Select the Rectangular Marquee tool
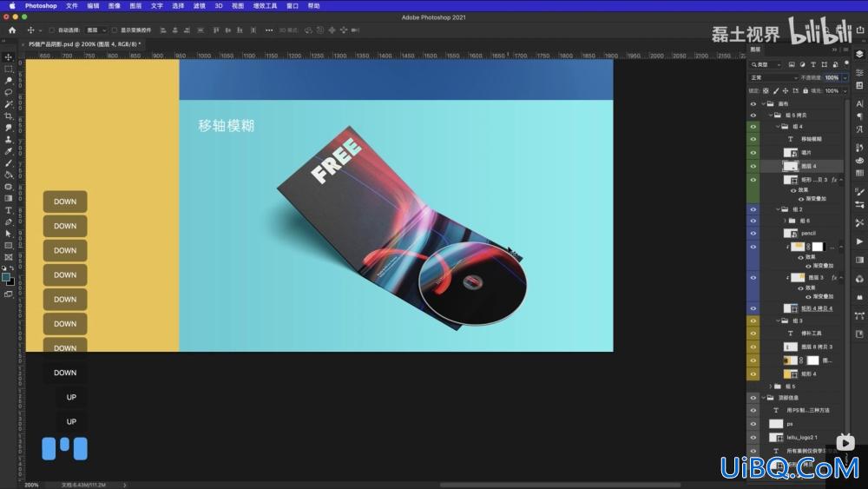The width and height of the screenshot is (868, 489). pos(9,69)
